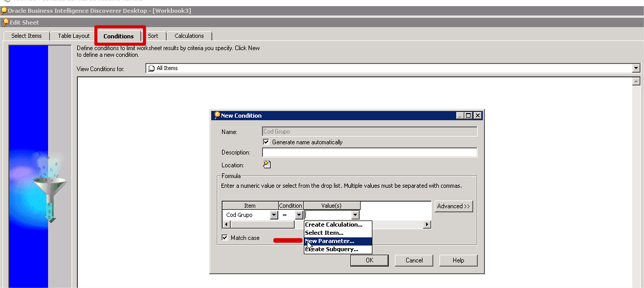Open Help for New Condition
Image resolution: width=644 pixels, height=288 pixels.
tap(458, 260)
